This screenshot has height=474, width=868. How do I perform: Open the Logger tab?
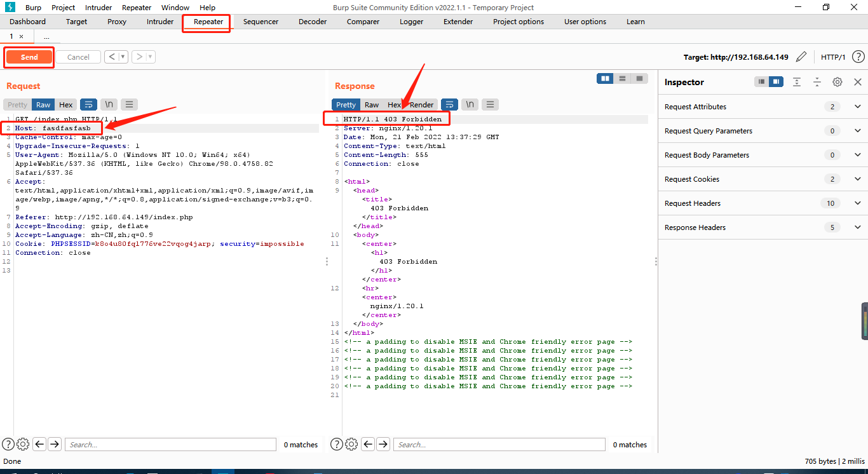(x=412, y=22)
